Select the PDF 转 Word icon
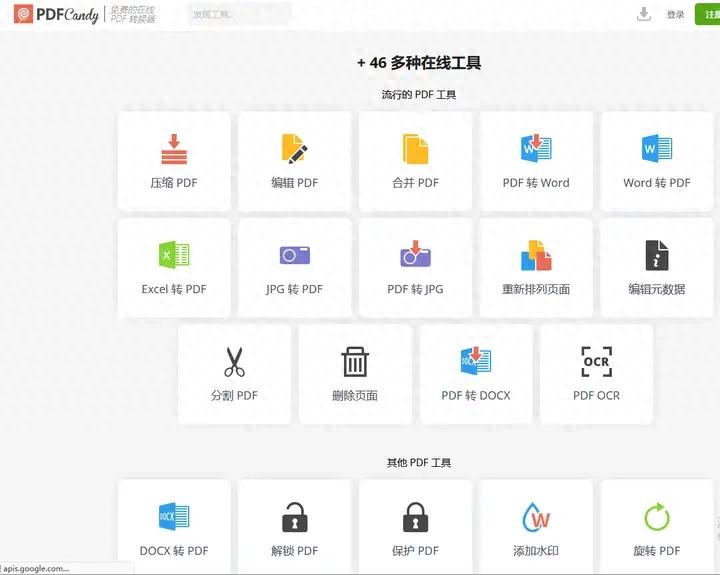 [x=536, y=148]
